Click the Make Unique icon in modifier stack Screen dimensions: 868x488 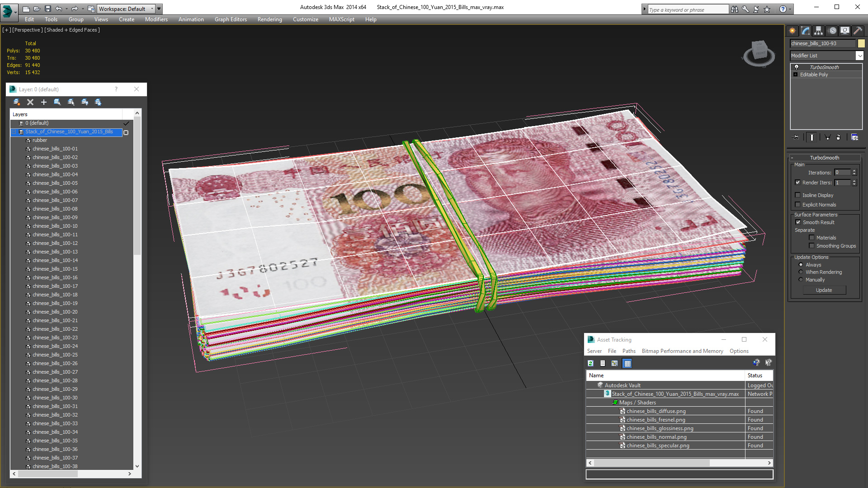tap(827, 137)
